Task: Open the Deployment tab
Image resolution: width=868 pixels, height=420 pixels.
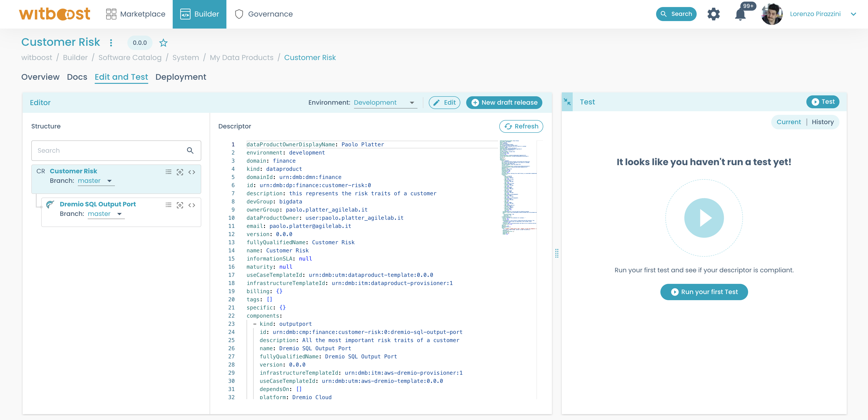Action: coord(181,77)
